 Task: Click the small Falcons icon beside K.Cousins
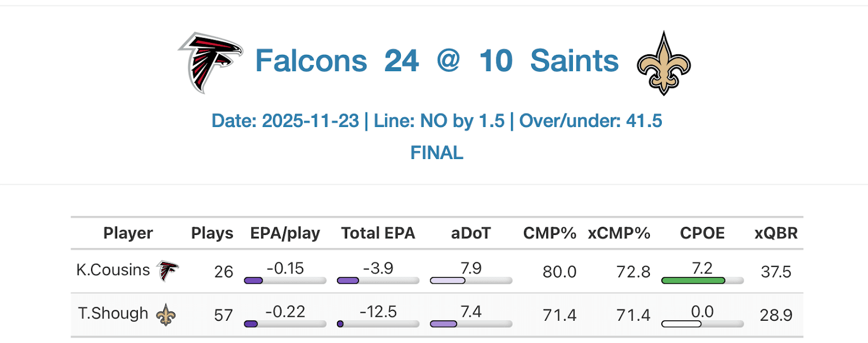pyautogui.click(x=168, y=271)
